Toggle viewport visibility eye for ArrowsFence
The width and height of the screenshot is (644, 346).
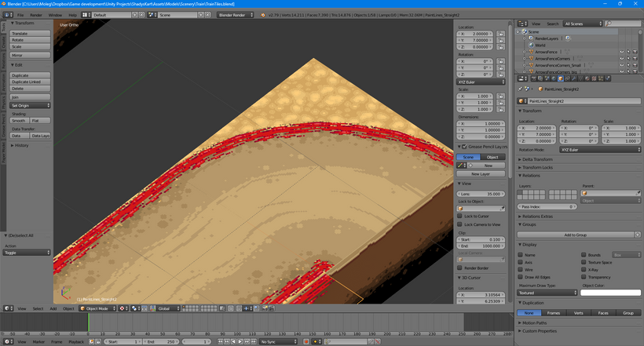pos(622,52)
